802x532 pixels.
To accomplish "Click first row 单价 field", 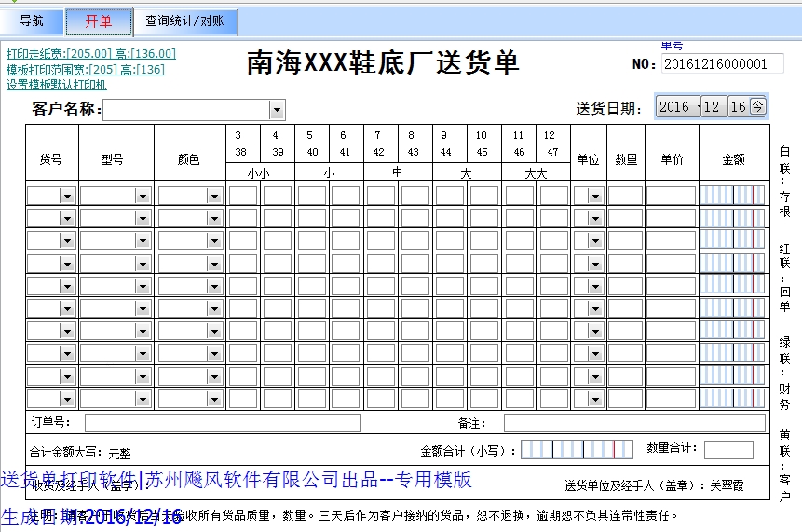I will [x=671, y=196].
